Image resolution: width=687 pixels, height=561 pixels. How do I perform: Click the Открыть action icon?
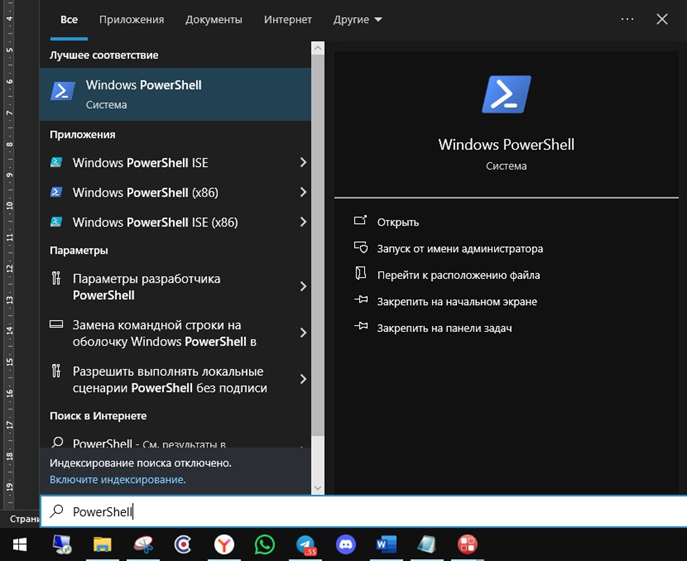pyautogui.click(x=360, y=220)
